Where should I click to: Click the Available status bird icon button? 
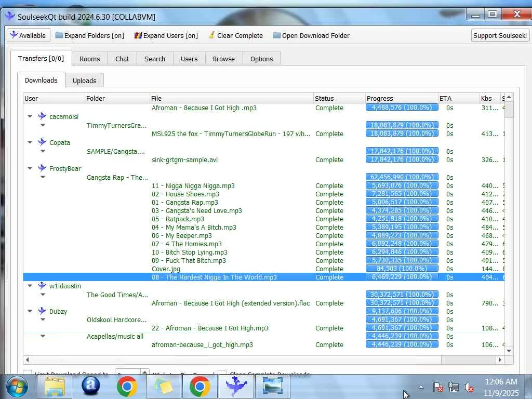point(29,35)
